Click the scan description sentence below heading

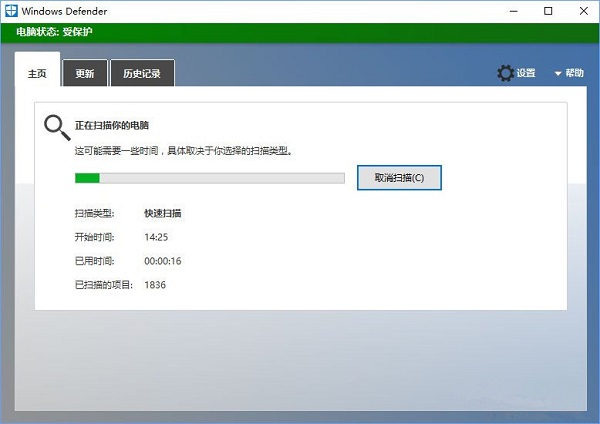point(184,151)
